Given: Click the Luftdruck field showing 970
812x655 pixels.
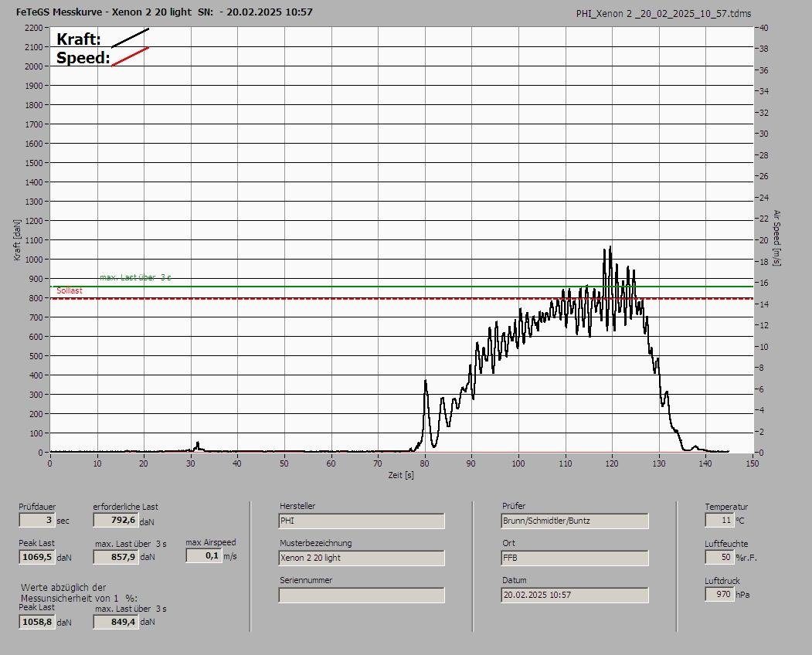Looking at the screenshot, I should 719,595.
